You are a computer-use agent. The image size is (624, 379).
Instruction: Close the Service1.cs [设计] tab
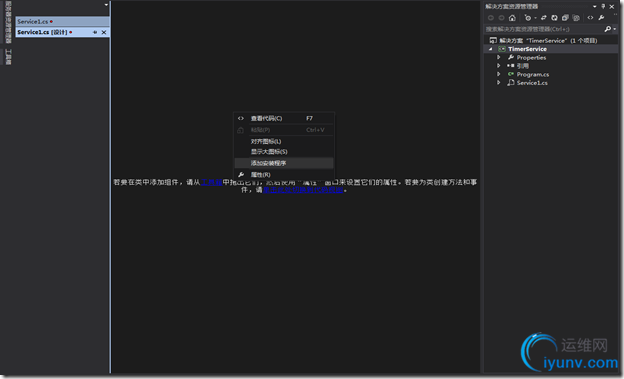click(x=104, y=32)
